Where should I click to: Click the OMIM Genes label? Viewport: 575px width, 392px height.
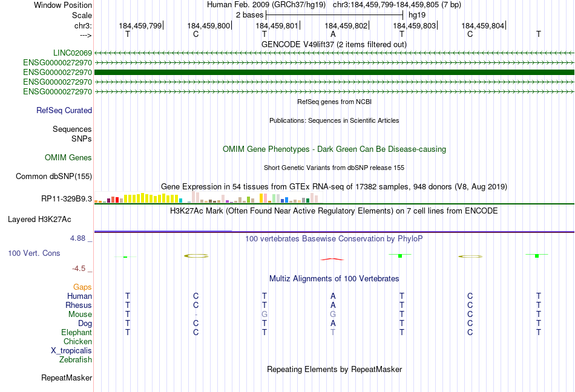(x=68, y=157)
